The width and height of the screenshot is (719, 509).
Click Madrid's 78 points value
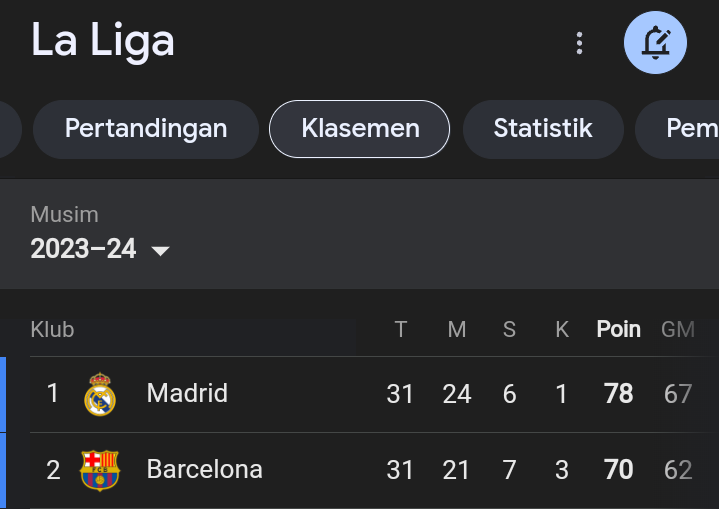pos(619,393)
